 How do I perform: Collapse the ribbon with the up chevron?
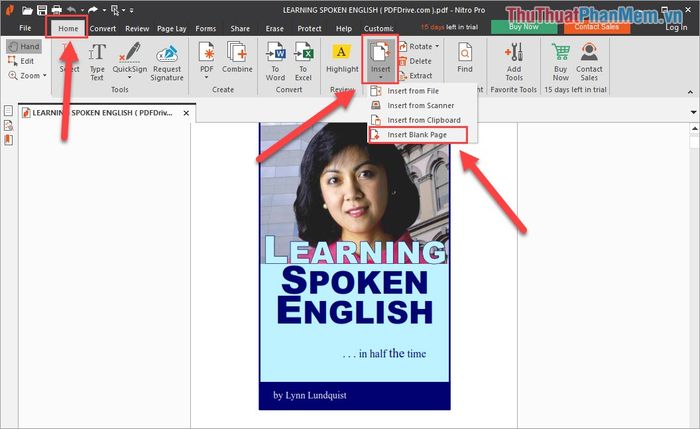[690, 92]
